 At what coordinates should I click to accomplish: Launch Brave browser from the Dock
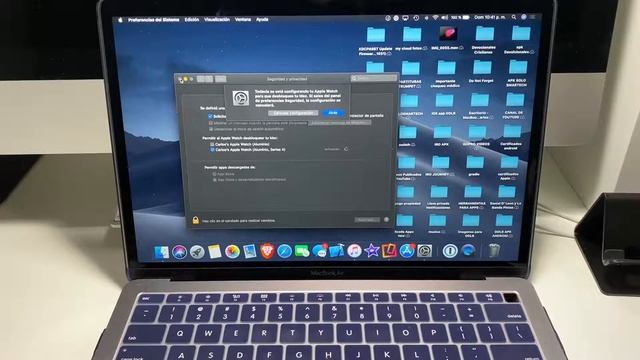(267, 251)
